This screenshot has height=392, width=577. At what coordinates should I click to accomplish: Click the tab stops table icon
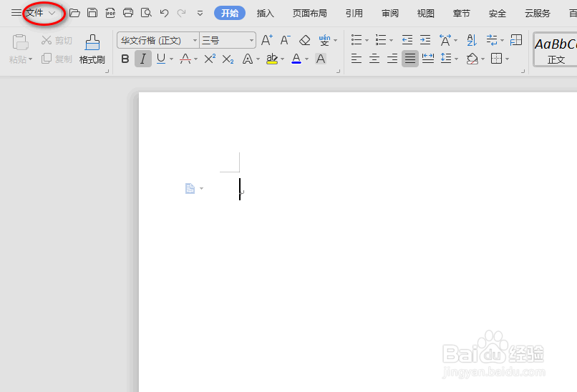click(x=516, y=40)
